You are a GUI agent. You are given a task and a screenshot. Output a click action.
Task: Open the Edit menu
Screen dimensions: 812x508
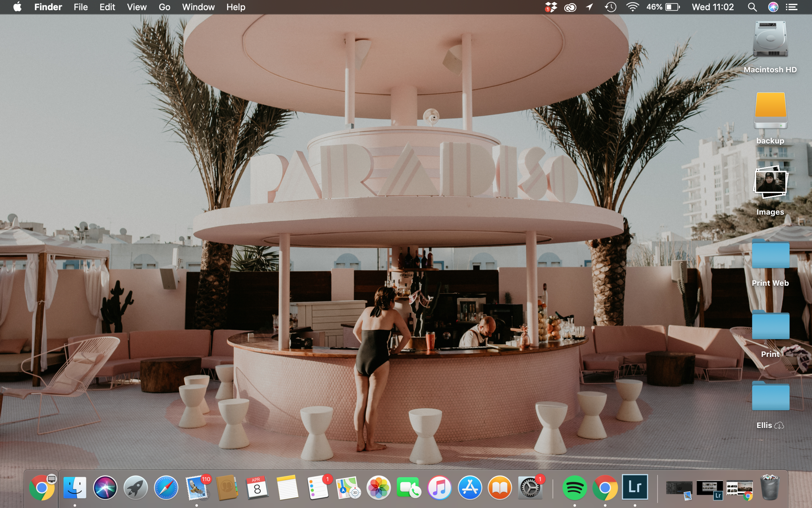click(x=107, y=7)
